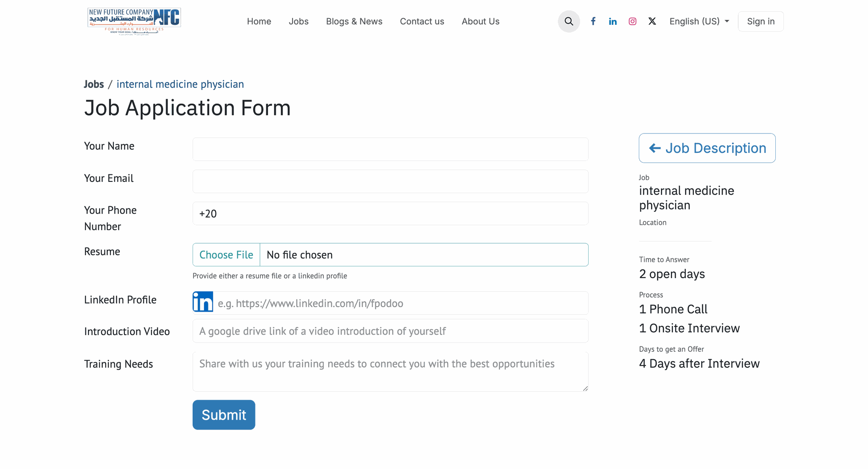Open the X (Twitter) icon

coord(652,21)
